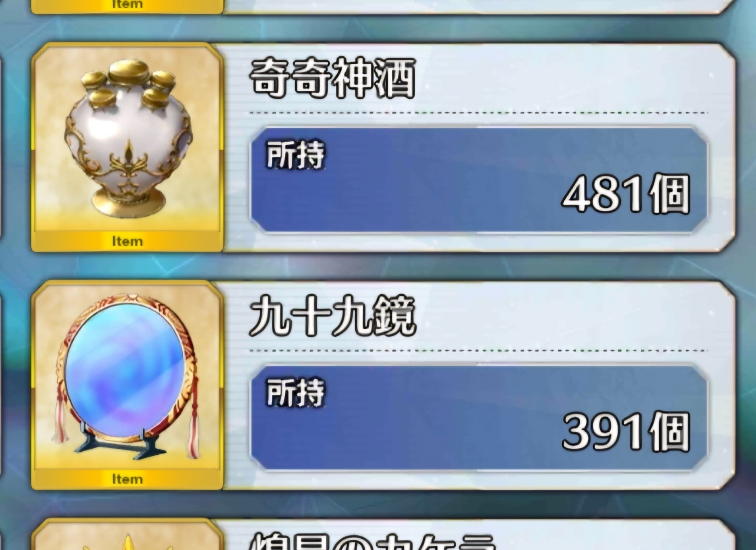Open the cut-off item name at bottom
This screenshot has height=550, width=756.
tap(372, 541)
